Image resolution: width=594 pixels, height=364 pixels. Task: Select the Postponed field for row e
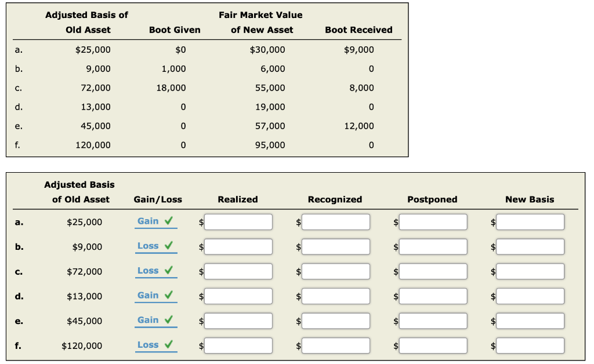click(433, 321)
